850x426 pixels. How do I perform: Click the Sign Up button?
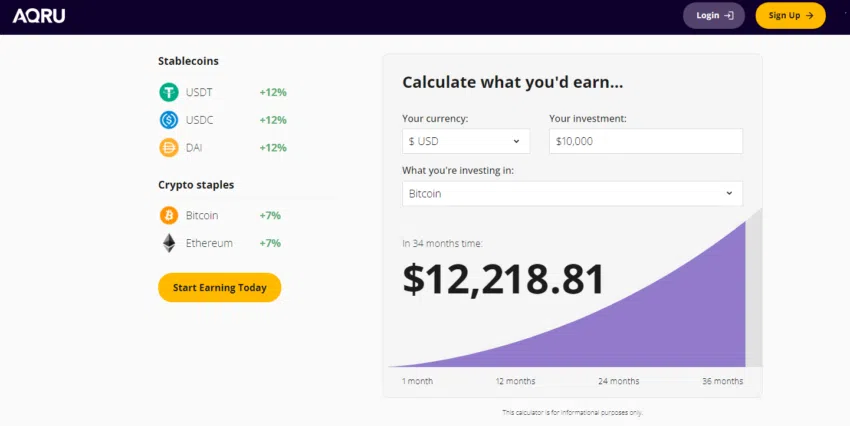tap(790, 16)
